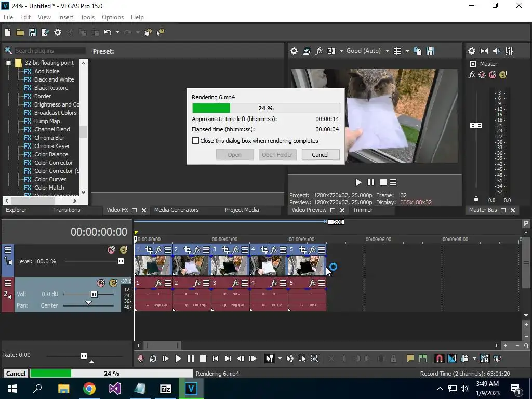Viewport: 532px width, 399px height.
Task: Toggle Loop Playback in transport bar
Action: (x=153, y=358)
